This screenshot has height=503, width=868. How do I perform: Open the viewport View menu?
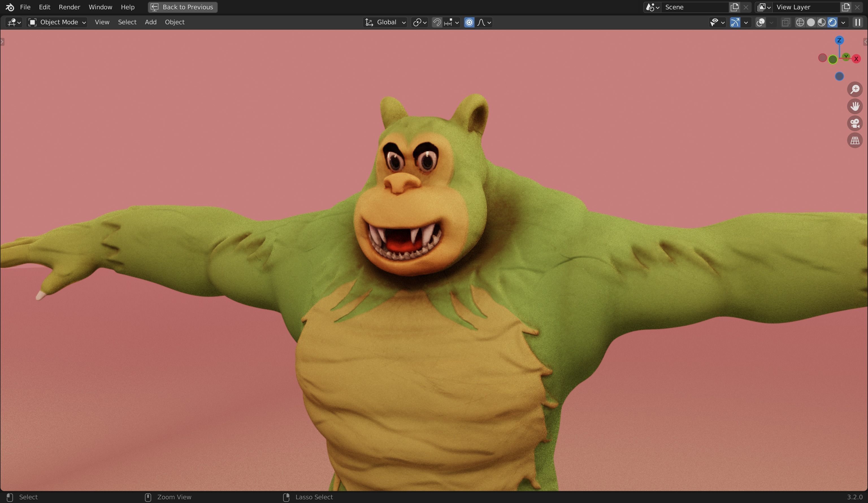(x=102, y=22)
